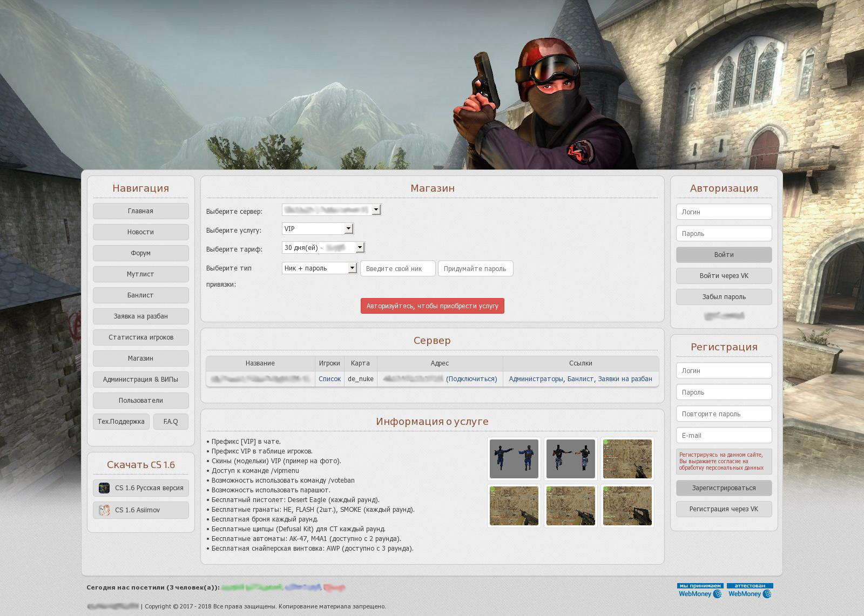The width and height of the screenshot is (864, 616).
Task: Open the Банлист link in server table
Action: click(580, 379)
